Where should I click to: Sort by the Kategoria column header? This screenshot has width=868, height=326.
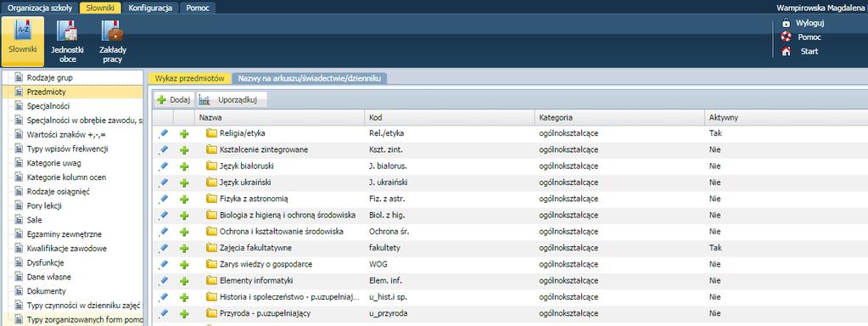[619, 118]
